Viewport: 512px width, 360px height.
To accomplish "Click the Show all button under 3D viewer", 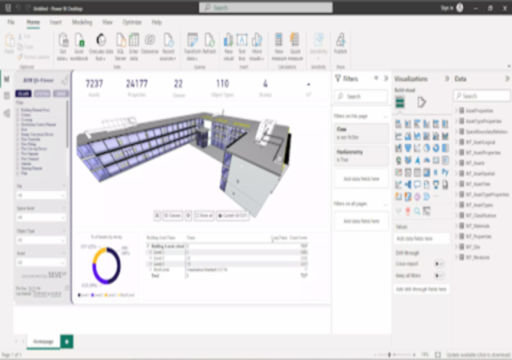I will click(x=204, y=216).
